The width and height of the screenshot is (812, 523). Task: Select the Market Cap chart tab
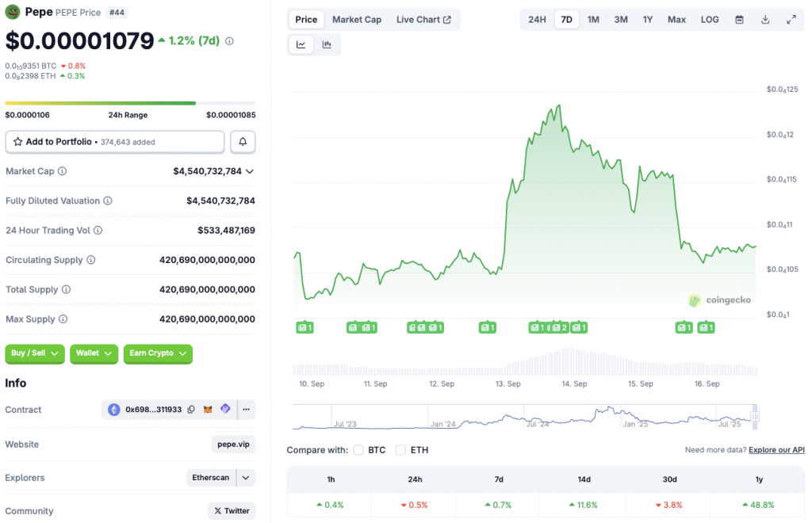point(357,20)
